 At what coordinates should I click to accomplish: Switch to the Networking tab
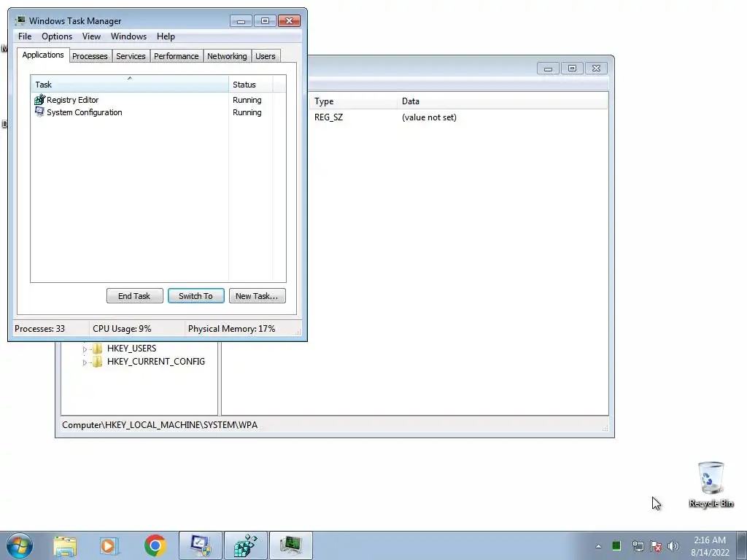[x=227, y=56]
